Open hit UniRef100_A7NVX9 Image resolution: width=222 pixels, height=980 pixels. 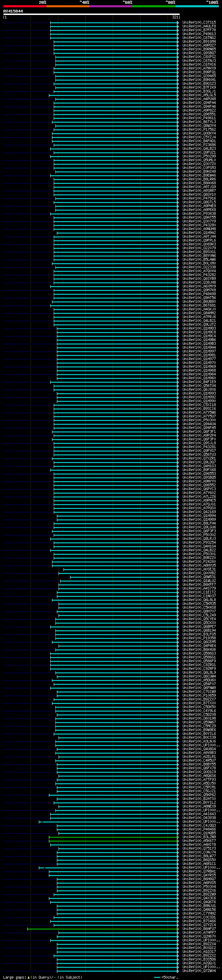pos(199,68)
